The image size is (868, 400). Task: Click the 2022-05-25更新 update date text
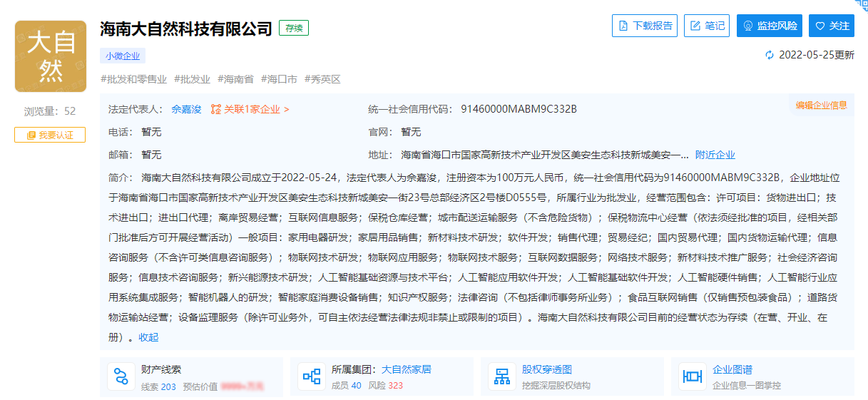pos(817,55)
